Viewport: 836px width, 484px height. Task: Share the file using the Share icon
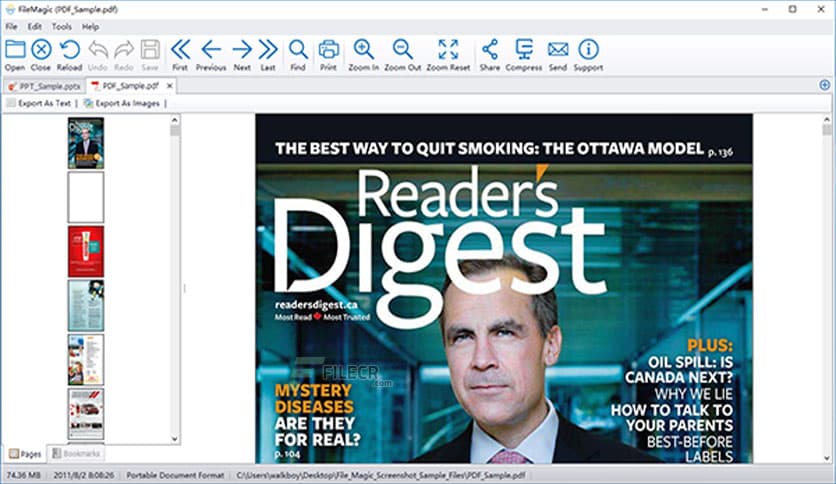[489, 51]
